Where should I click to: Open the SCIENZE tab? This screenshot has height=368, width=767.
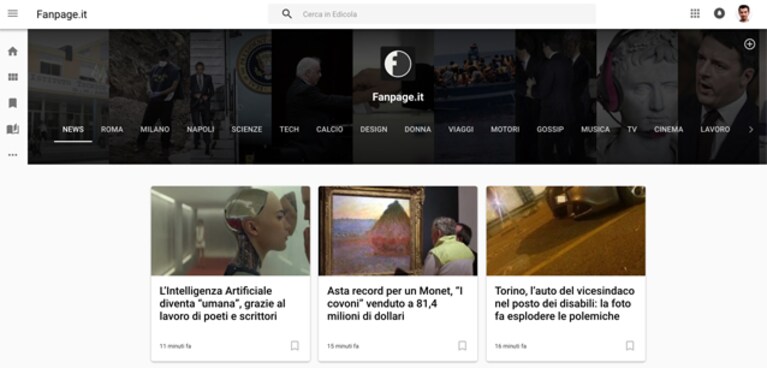[247, 130]
